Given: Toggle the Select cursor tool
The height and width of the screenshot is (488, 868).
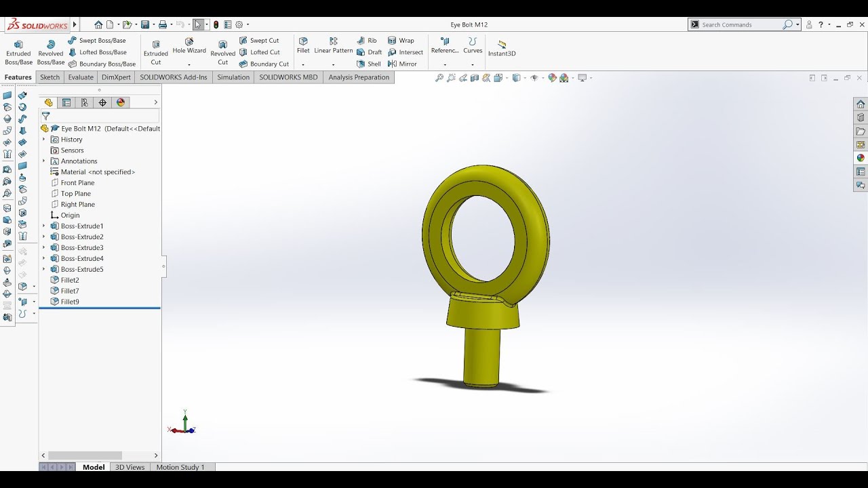Looking at the screenshot, I should click(198, 24).
